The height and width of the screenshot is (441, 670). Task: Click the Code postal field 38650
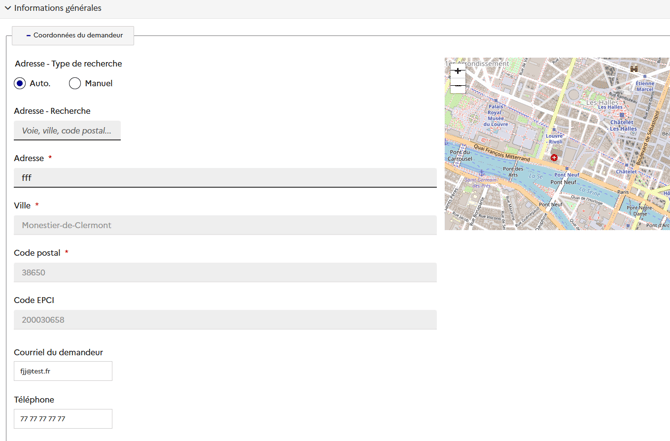(x=225, y=272)
